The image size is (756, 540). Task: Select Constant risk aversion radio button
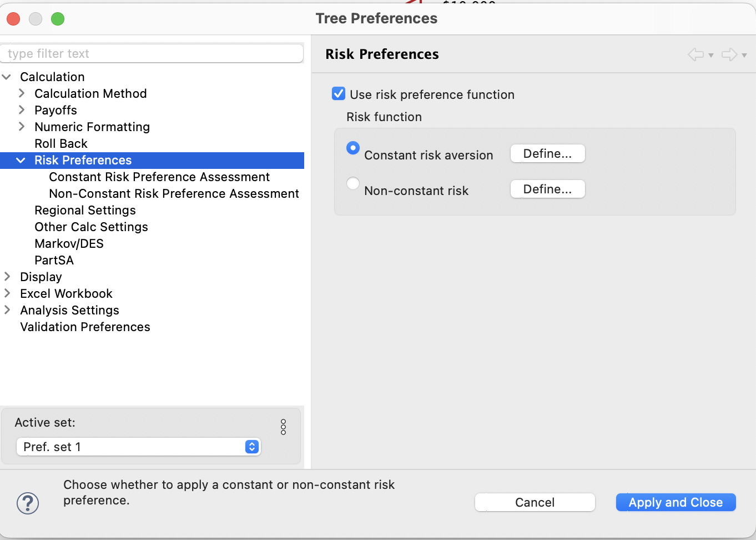353,148
